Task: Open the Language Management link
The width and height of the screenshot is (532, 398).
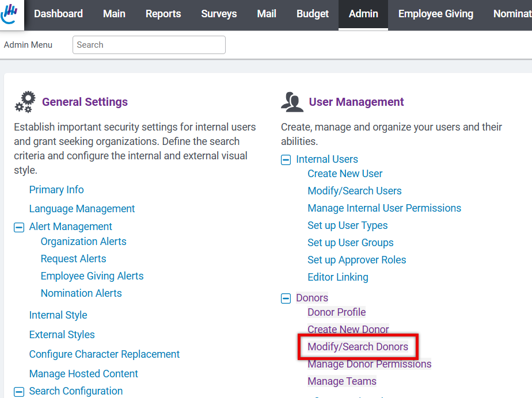Action: [82, 209]
